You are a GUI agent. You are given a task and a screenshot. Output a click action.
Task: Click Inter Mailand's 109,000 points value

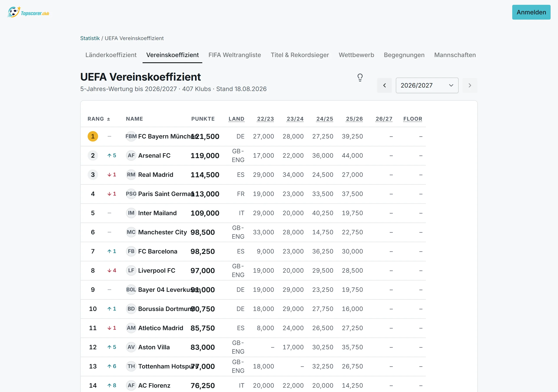[x=205, y=213]
